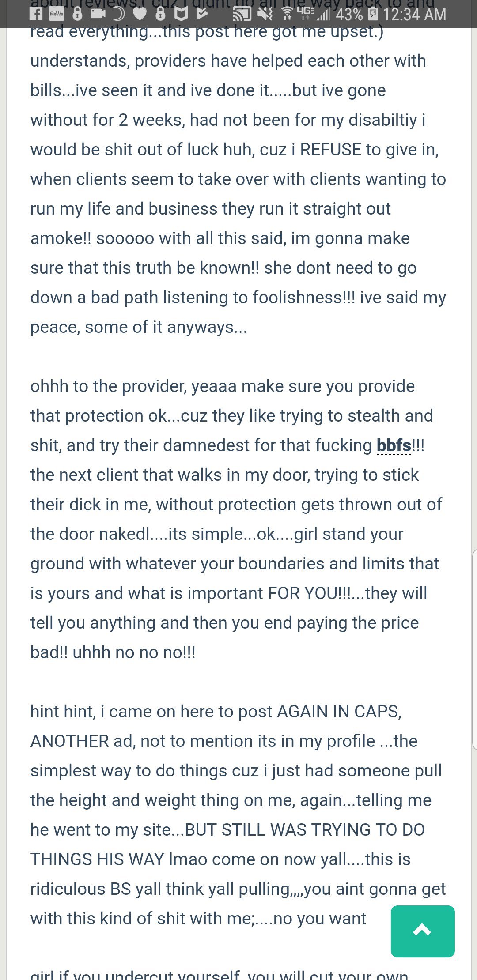Image resolution: width=477 pixels, height=980 pixels.
Task: Tap the Wi-Fi status icon
Action: pos(287,14)
